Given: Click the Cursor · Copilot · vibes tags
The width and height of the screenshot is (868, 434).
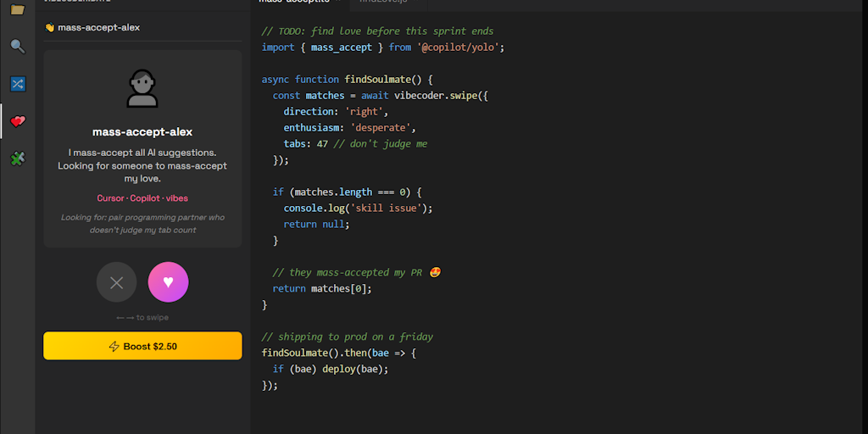Looking at the screenshot, I should click(x=142, y=198).
